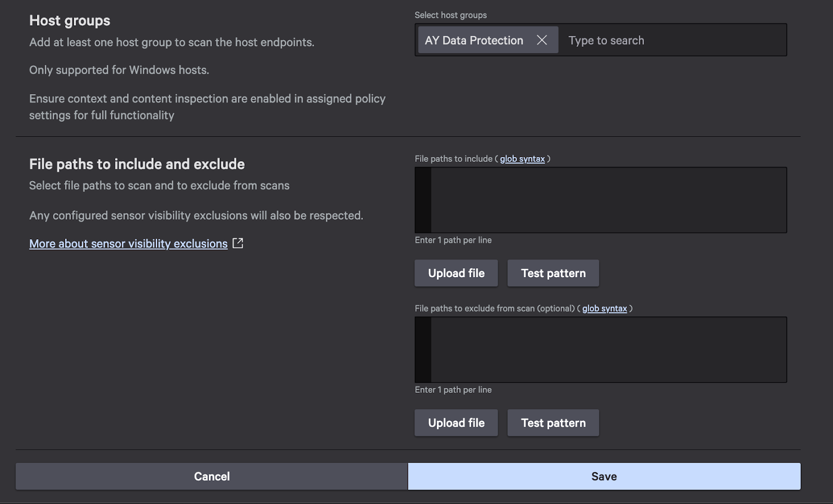Click the AY Data Protection chip label
The image size is (833, 504).
(474, 40)
